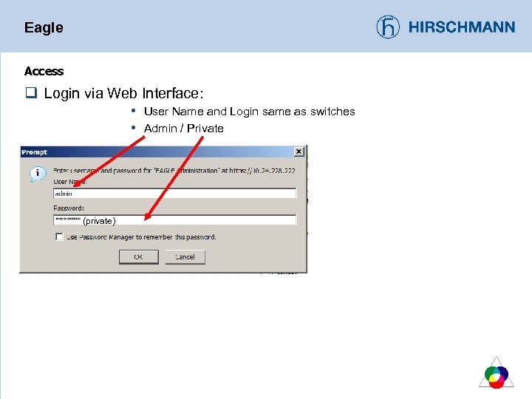Click the text 'Login via Web Interface:'
Screen dimensions: 532x399
(x=124, y=93)
